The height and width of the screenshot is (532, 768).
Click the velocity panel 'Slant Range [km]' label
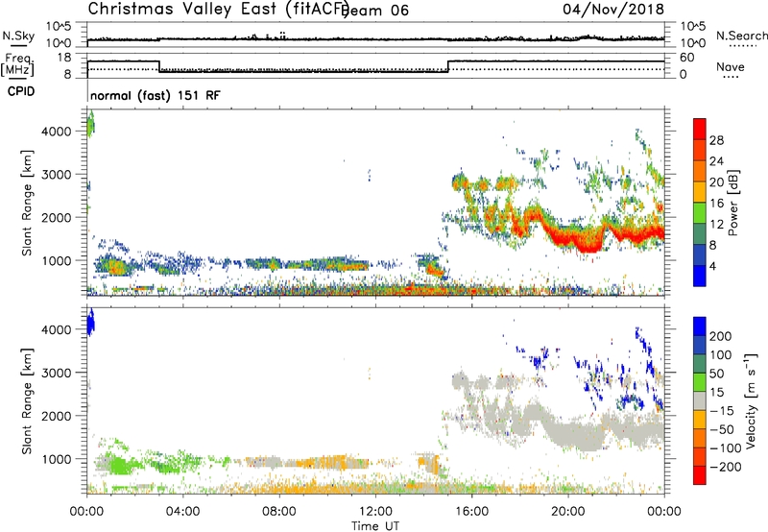[x=27, y=401]
